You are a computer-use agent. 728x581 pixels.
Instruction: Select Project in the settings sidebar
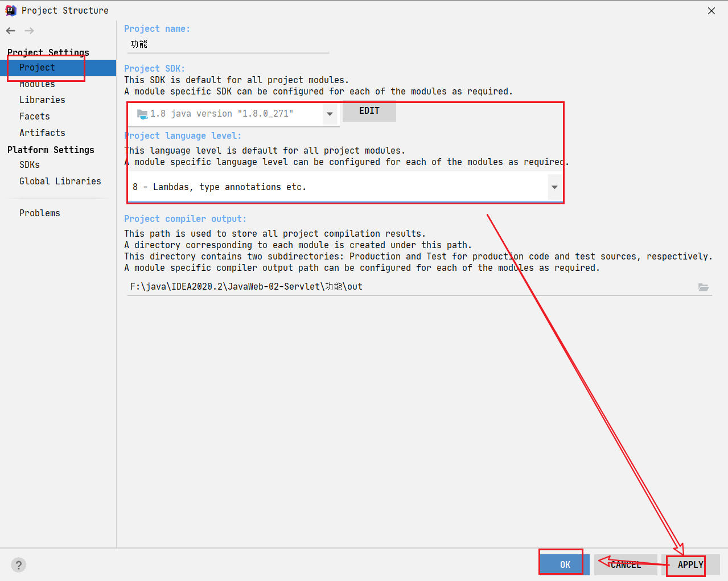(38, 68)
